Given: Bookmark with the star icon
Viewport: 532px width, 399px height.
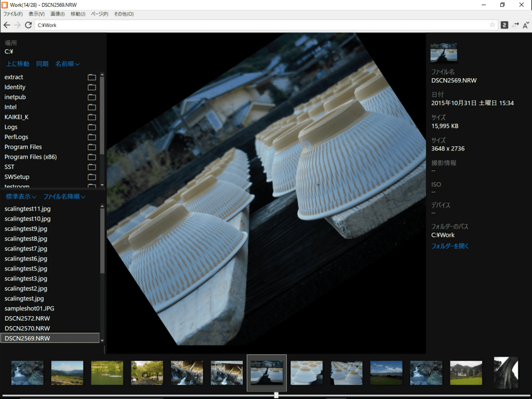Looking at the screenshot, I should tap(492, 25).
